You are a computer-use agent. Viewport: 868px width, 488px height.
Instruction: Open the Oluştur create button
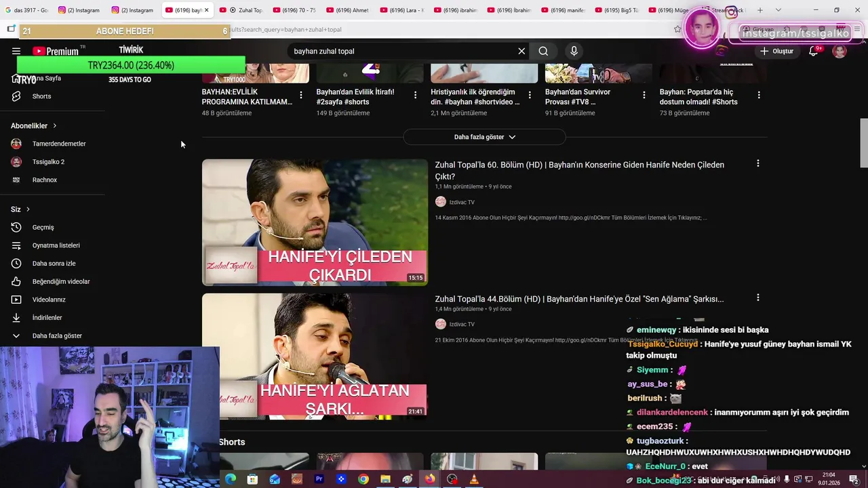[776, 51]
